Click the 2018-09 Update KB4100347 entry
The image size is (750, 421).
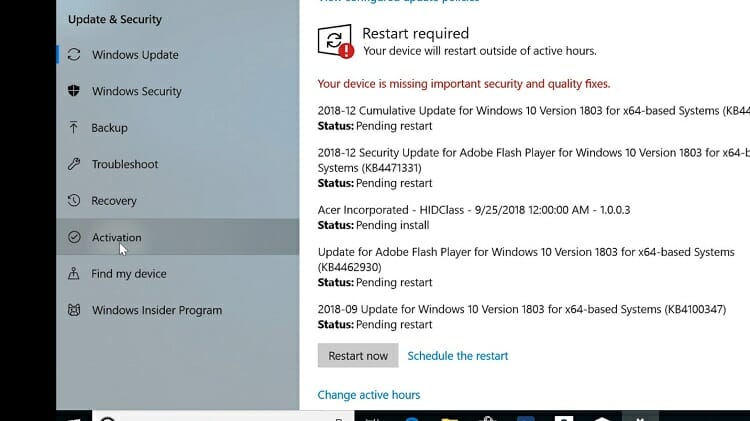[522, 317]
